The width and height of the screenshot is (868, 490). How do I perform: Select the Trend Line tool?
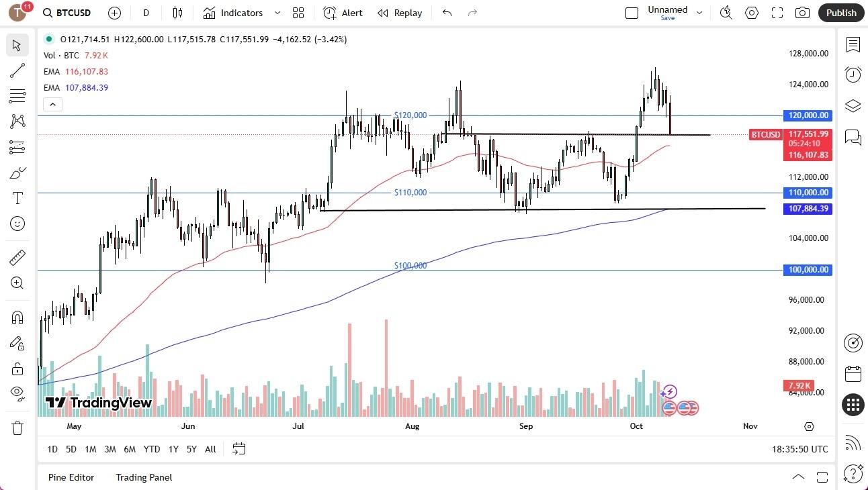pos(17,70)
